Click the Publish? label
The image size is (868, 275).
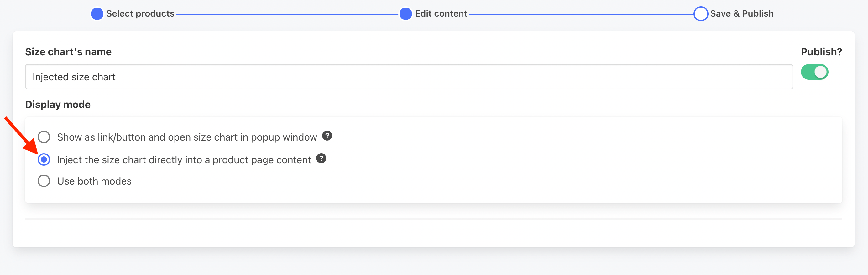pos(821,51)
